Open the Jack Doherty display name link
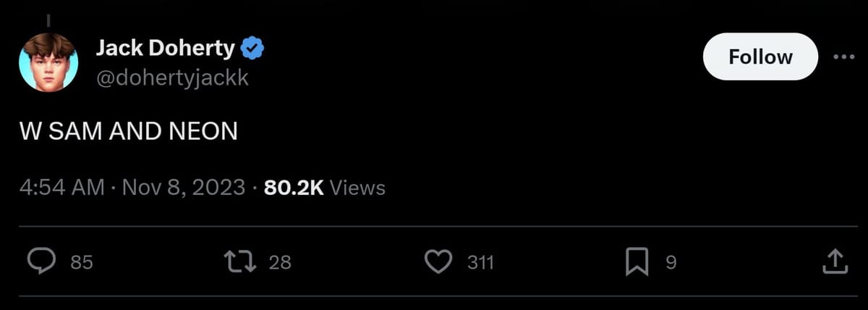Viewport: 868px width, 310px height. 165,49
